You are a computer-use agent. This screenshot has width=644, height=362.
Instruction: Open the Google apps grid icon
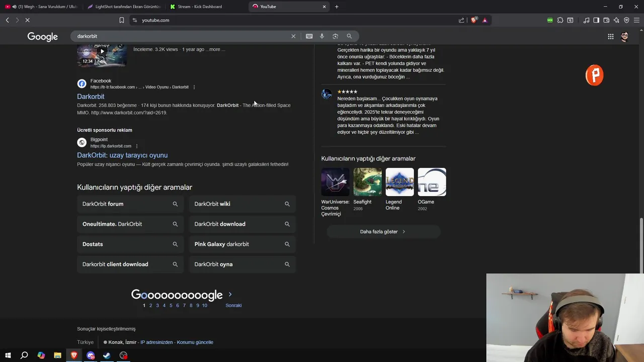[610, 36]
